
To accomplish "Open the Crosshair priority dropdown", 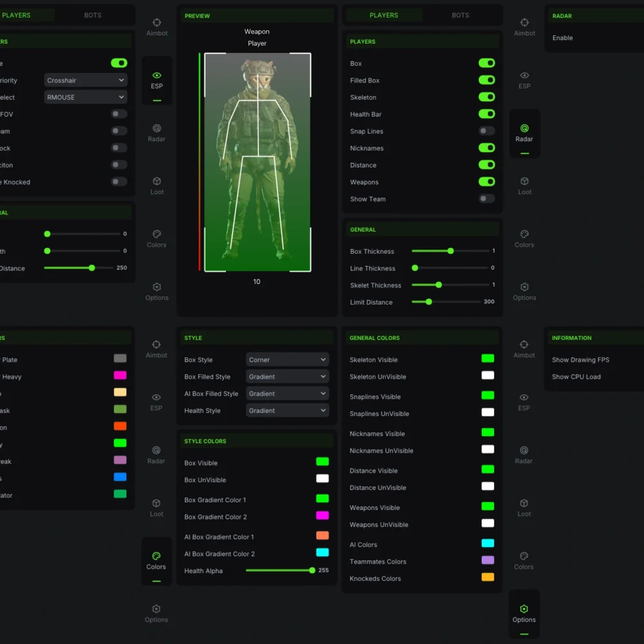I will pos(86,80).
